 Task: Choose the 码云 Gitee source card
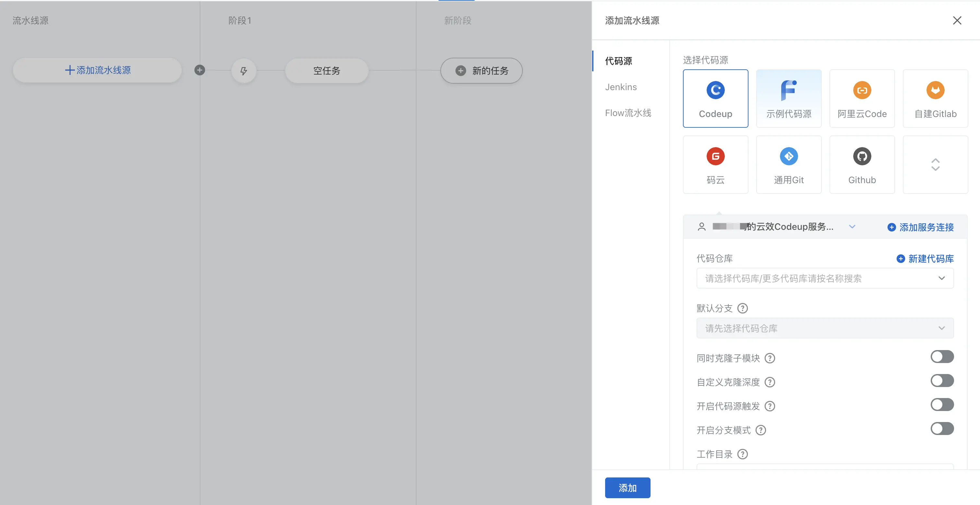715,165
